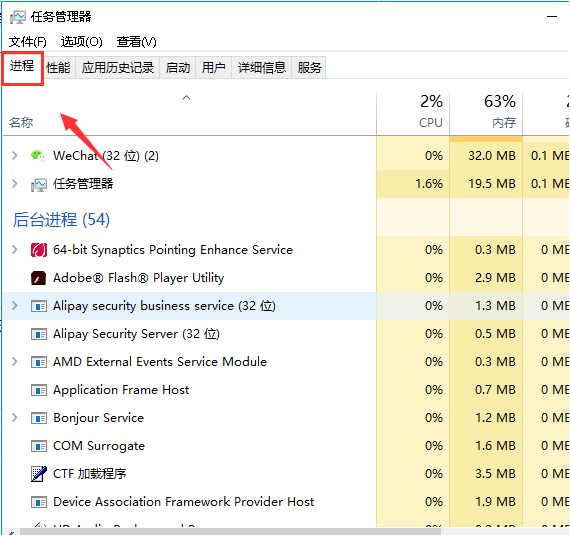Sort processes by the 名称 column
Screen dimensions: 571x535
21,123
